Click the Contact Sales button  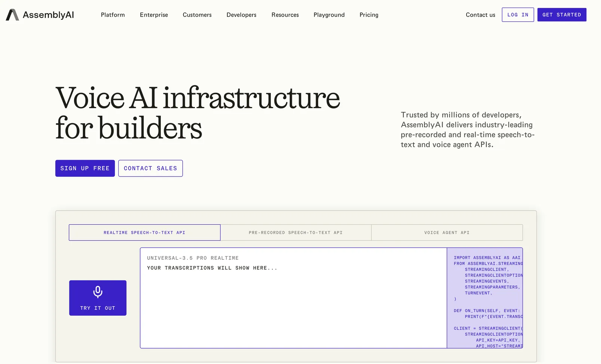tap(151, 168)
